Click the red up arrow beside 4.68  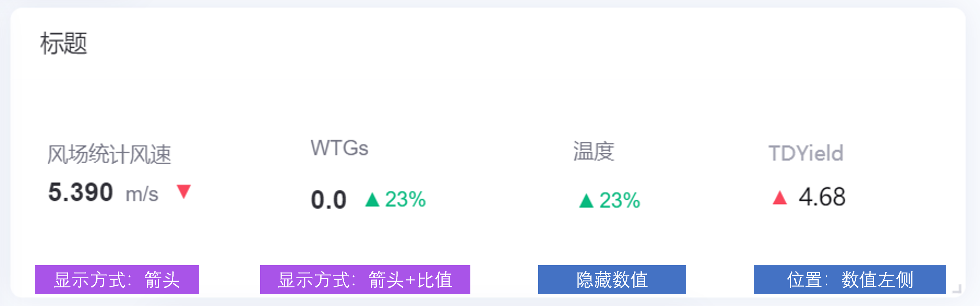780,197
